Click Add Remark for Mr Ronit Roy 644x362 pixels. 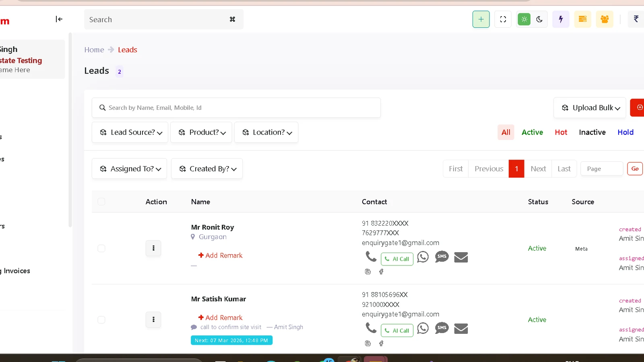pos(221,255)
